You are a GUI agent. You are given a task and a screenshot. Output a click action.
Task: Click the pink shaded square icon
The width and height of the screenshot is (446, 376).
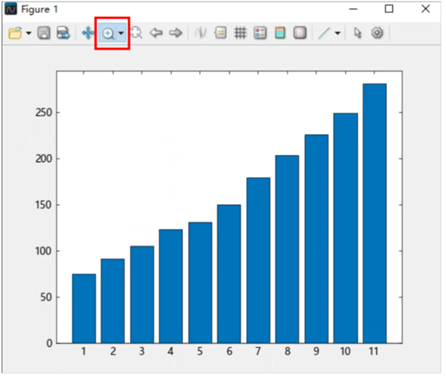[x=300, y=33]
